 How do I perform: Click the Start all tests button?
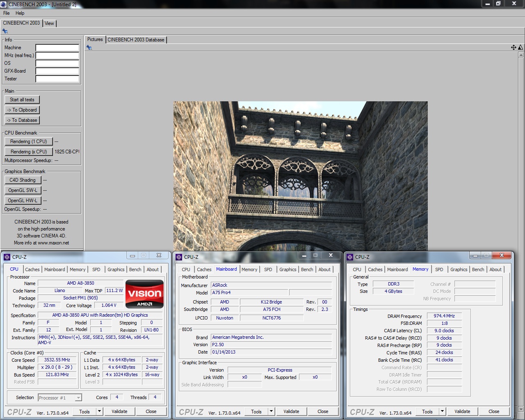[22, 100]
